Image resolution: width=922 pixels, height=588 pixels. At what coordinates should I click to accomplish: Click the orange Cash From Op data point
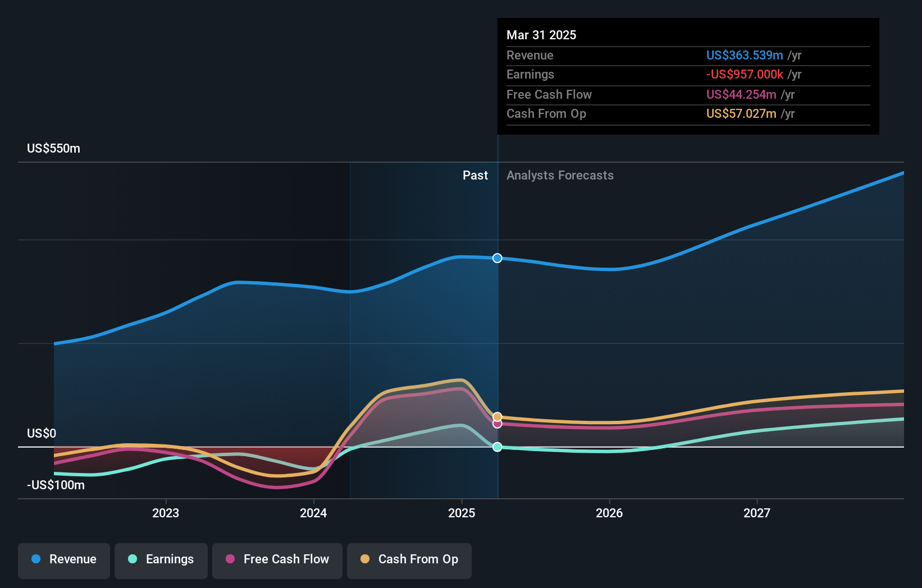click(497, 417)
